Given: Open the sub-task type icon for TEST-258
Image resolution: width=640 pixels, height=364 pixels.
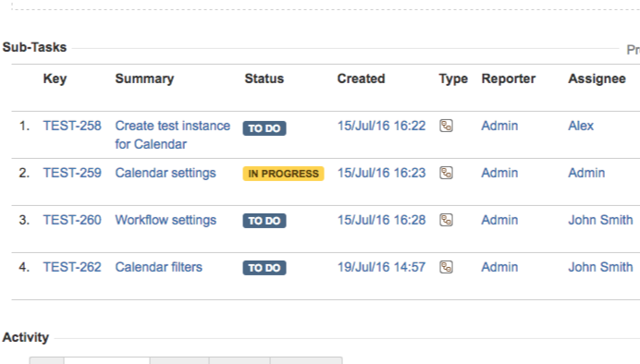Looking at the screenshot, I should click(446, 126).
